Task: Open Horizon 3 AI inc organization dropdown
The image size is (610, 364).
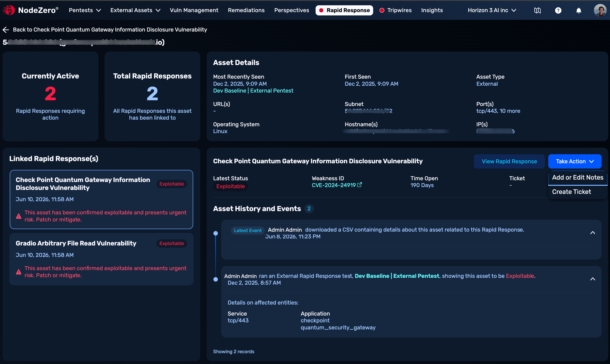Action: click(x=492, y=10)
